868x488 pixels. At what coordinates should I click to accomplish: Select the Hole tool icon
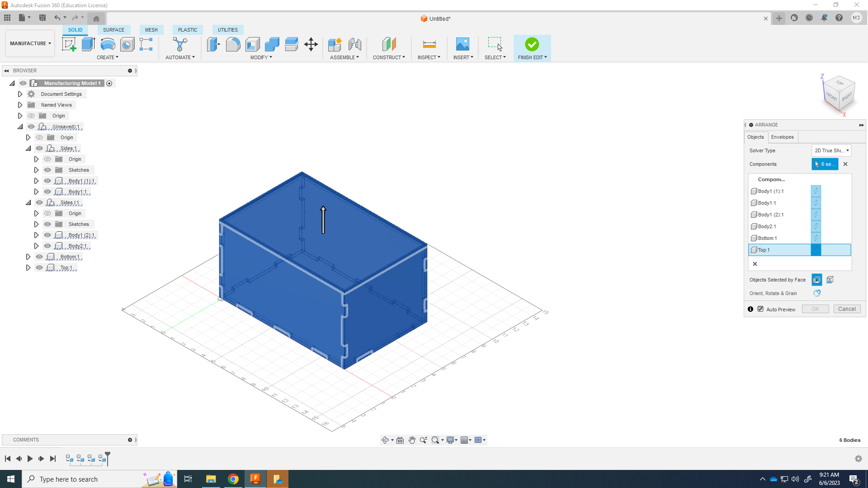tap(127, 44)
